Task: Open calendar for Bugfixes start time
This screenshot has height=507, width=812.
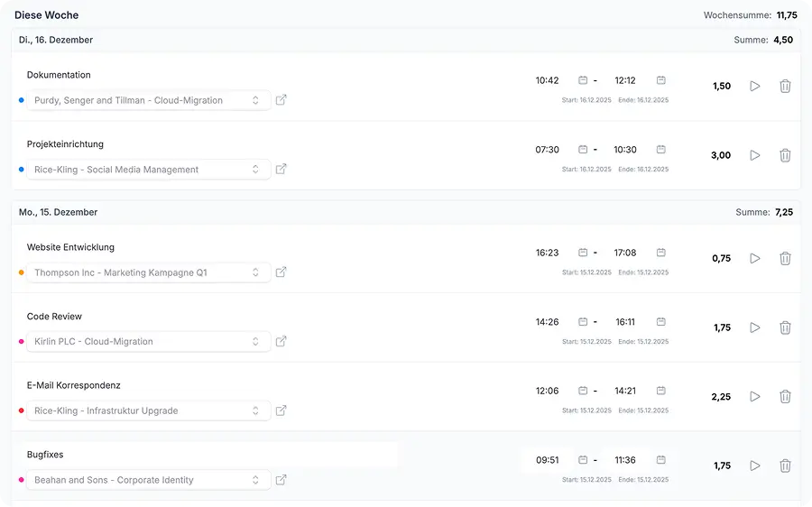Action: [583, 460]
